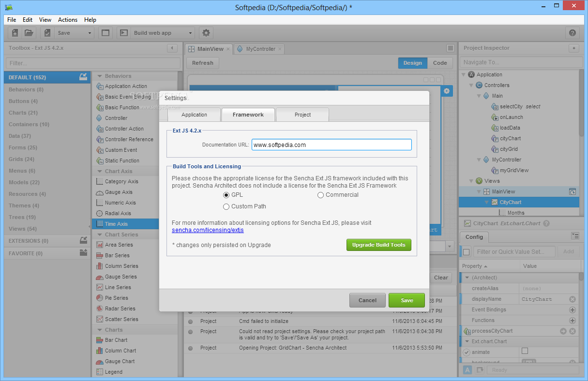588x381 pixels.
Task: Collapse the Charts toolbox group
Action: (100, 330)
